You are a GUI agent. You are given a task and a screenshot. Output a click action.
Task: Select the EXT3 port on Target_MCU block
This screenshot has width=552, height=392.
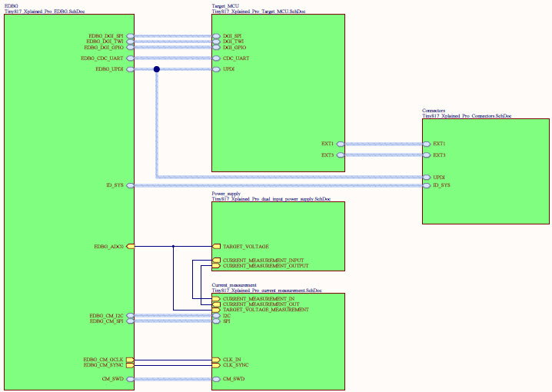pos(340,155)
